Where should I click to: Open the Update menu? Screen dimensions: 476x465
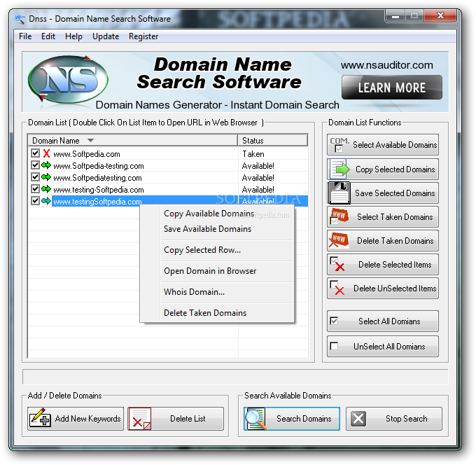(106, 36)
